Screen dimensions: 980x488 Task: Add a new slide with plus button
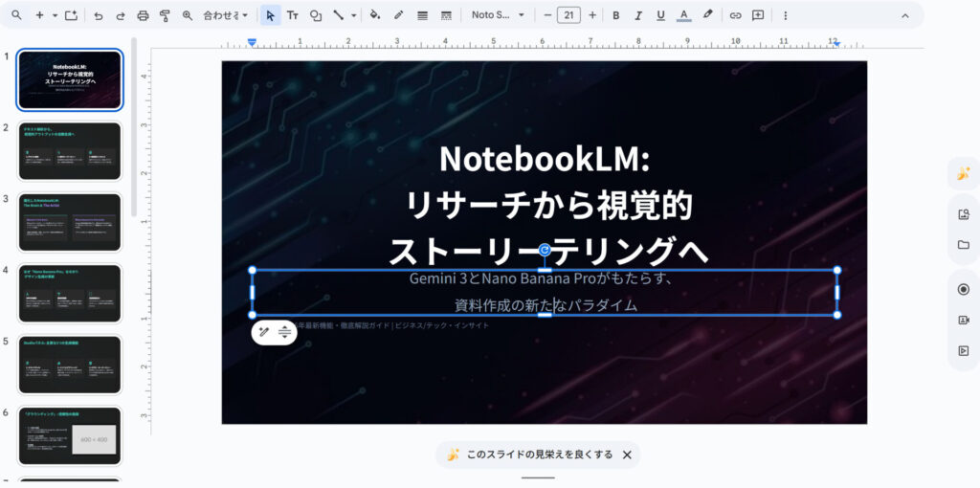[x=39, y=15]
